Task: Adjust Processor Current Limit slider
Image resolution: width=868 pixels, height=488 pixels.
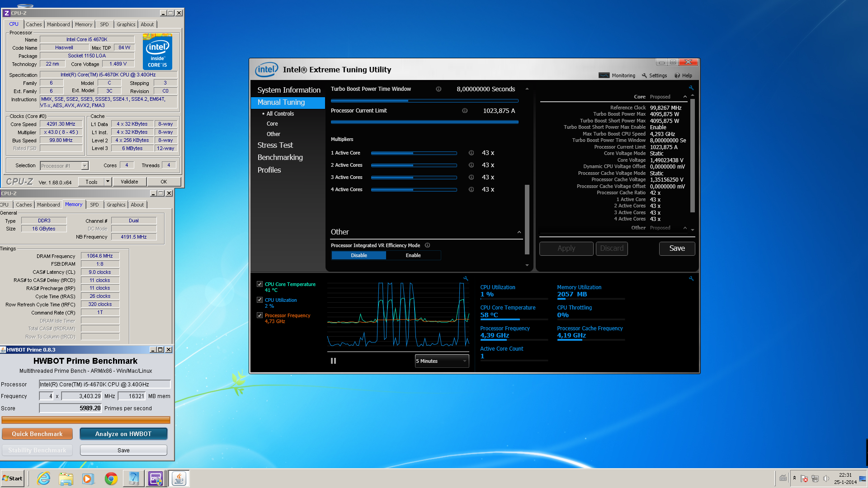Action: pos(425,122)
